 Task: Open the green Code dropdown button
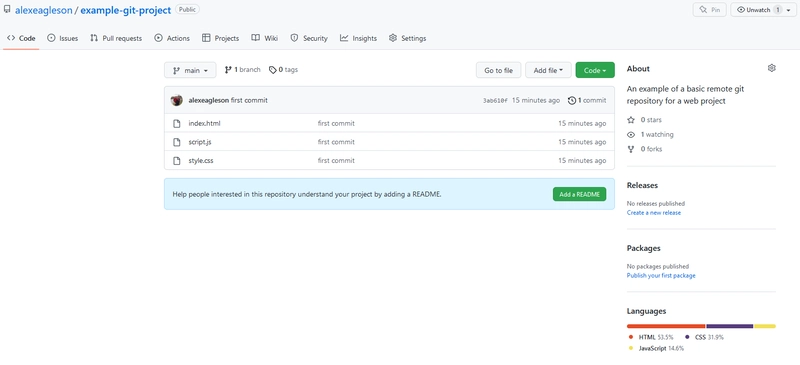[595, 70]
